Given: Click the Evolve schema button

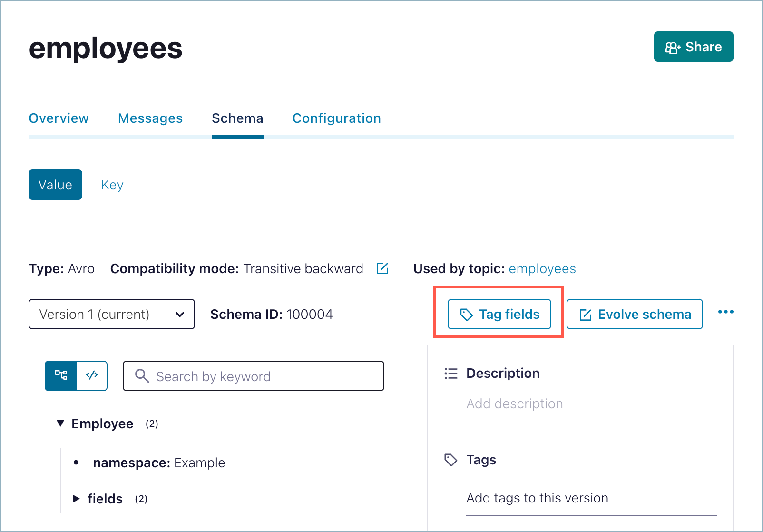Looking at the screenshot, I should [635, 314].
